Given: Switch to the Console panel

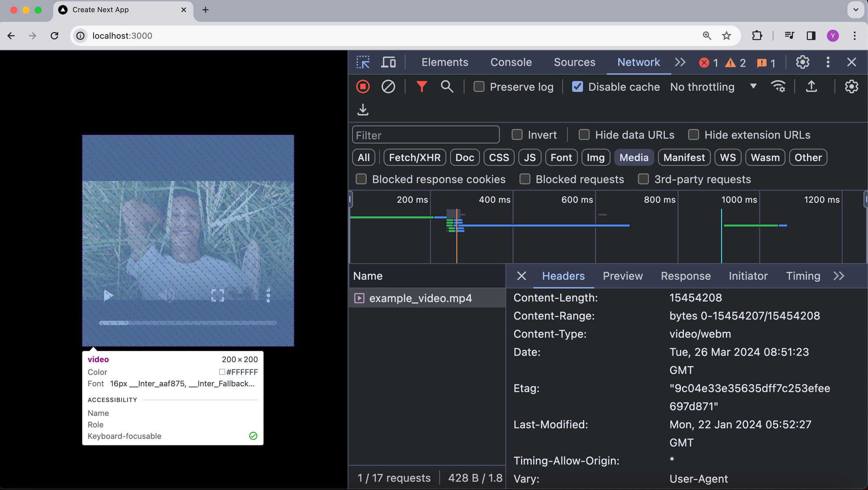Looking at the screenshot, I should click(x=511, y=62).
